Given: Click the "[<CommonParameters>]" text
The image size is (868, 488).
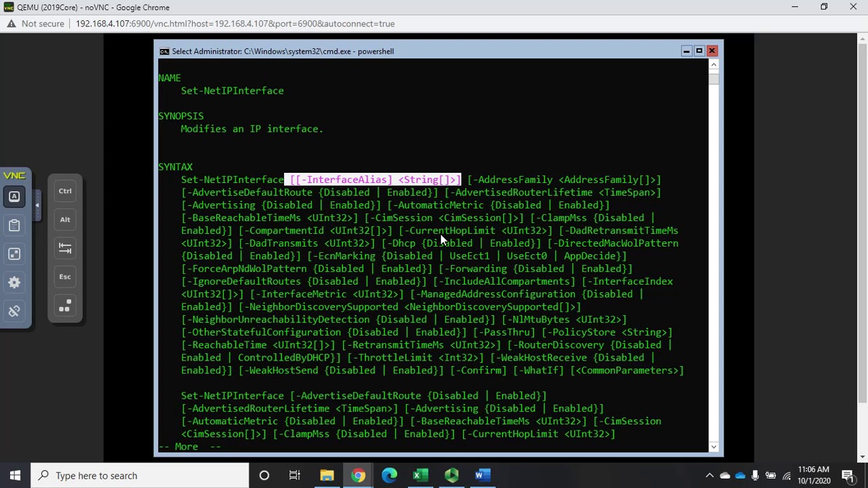Looking at the screenshot, I should [627, 370].
